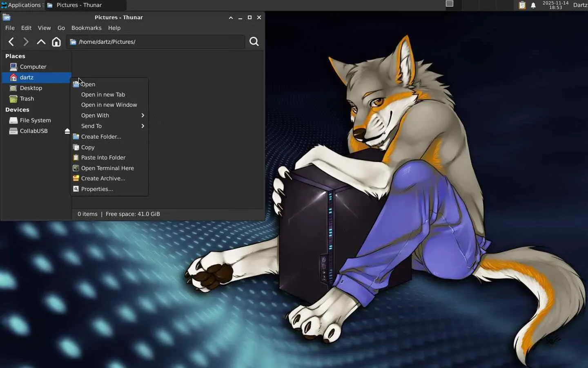
Task: Expand the Open With submenu
Action: (x=109, y=115)
